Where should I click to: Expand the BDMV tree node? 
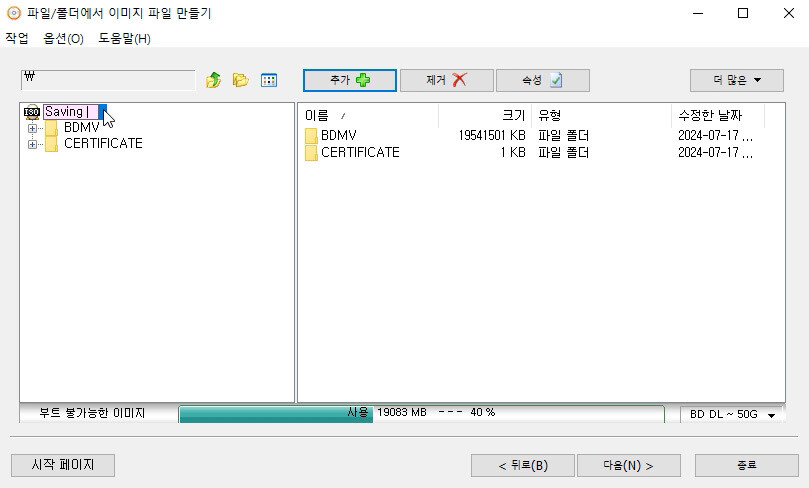click(x=33, y=128)
